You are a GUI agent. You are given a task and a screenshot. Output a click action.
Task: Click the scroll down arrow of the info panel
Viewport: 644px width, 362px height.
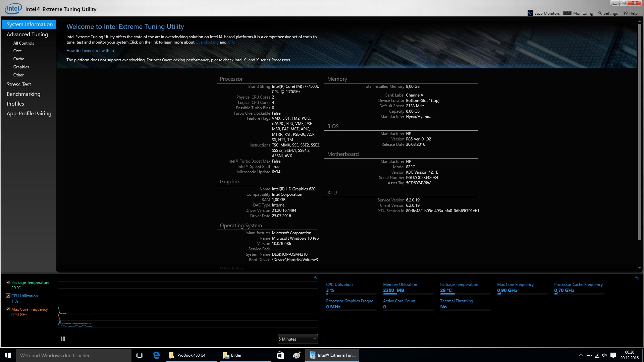coord(640,268)
